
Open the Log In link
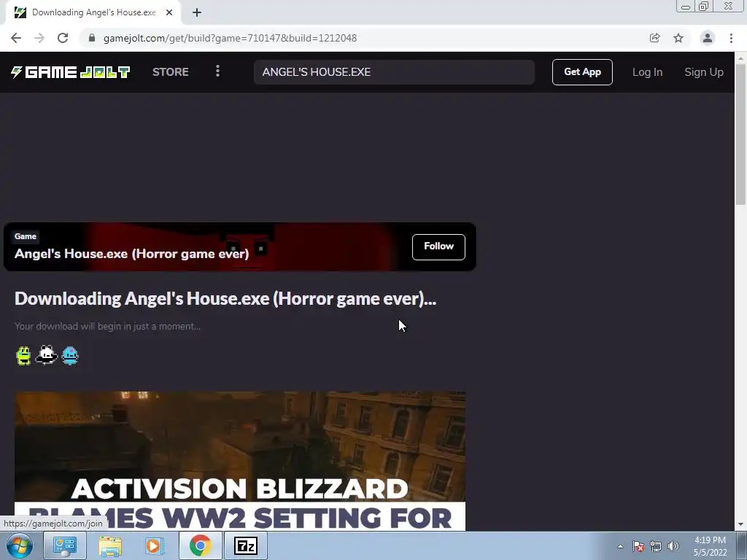(x=647, y=72)
